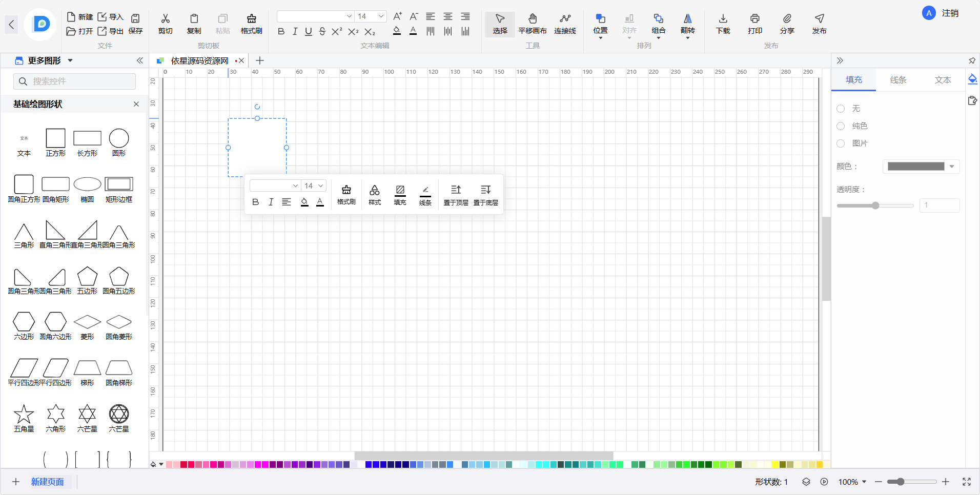The image size is (980, 495).
Task: Click the 注销 logout link
Action: [x=950, y=13]
